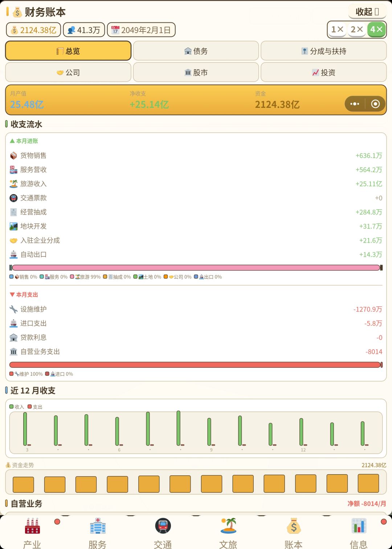Collapse the panel with 收起 button
Screen dimensions: 392x549
pos(367,12)
